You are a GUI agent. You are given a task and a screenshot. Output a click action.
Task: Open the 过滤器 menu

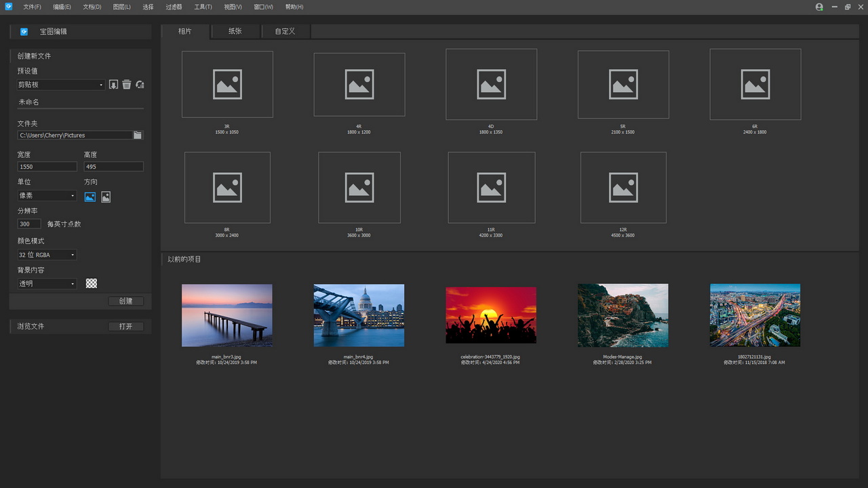tap(174, 7)
